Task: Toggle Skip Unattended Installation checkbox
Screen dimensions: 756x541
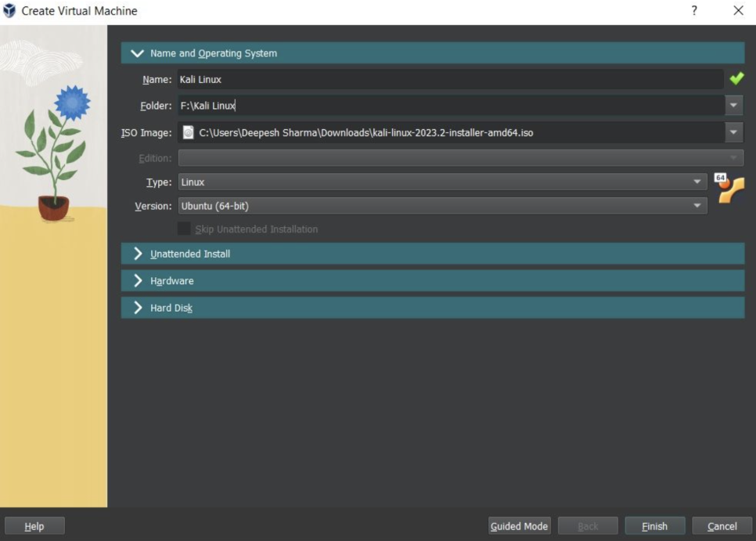Action: (184, 229)
